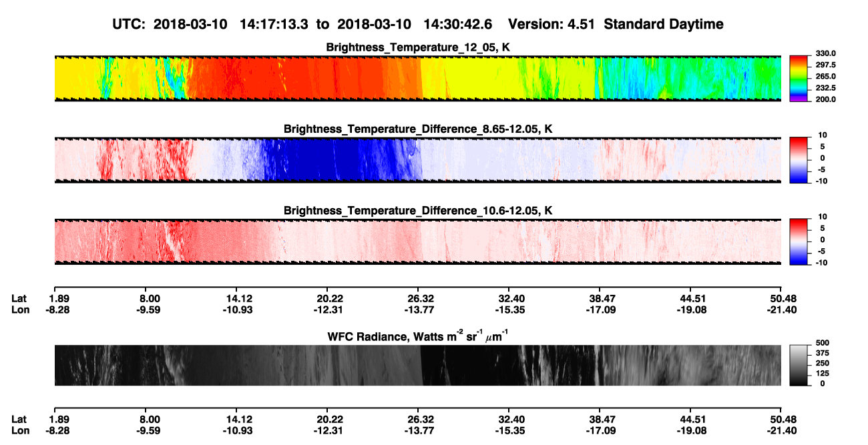This screenshot has height=445, width=868.
Task: Click the Brightness_Temperature_Difference_8.65-12.05 panel title
Action: click(x=418, y=129)
